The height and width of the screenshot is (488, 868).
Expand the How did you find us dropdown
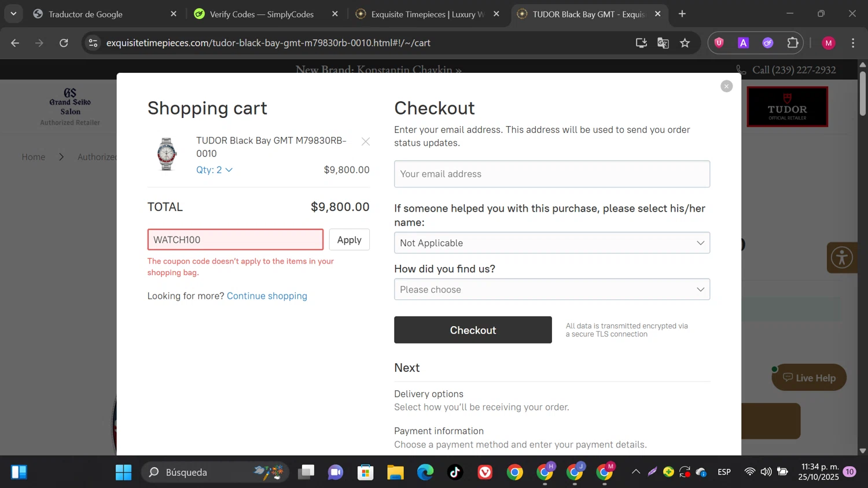(552, 290)
